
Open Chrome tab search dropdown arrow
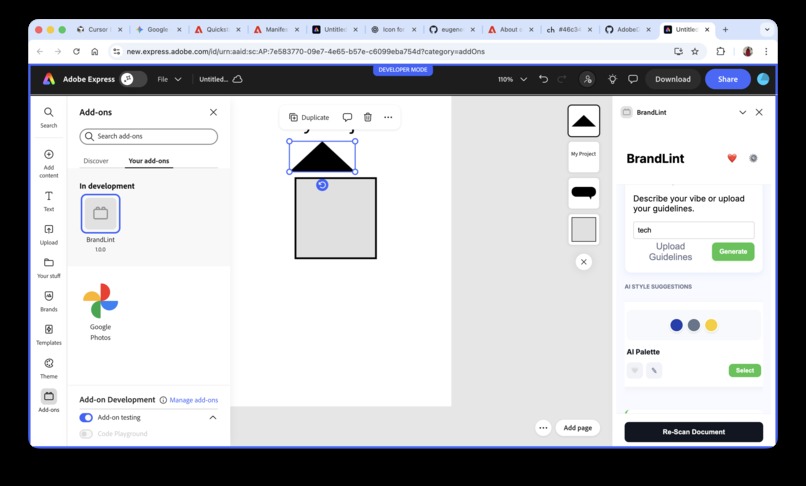[x=767, y=30]
